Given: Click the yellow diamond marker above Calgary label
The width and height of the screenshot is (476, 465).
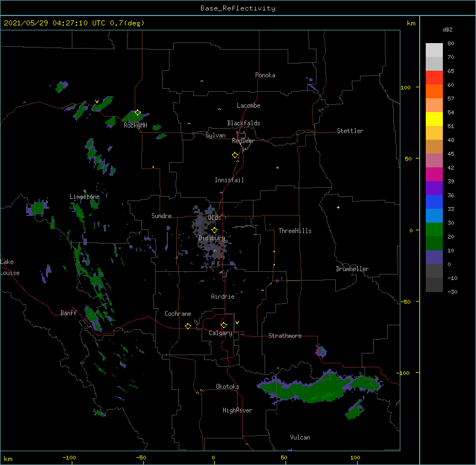Looking at the screenshot, I should pyautogui.click(x=224, y=325).
